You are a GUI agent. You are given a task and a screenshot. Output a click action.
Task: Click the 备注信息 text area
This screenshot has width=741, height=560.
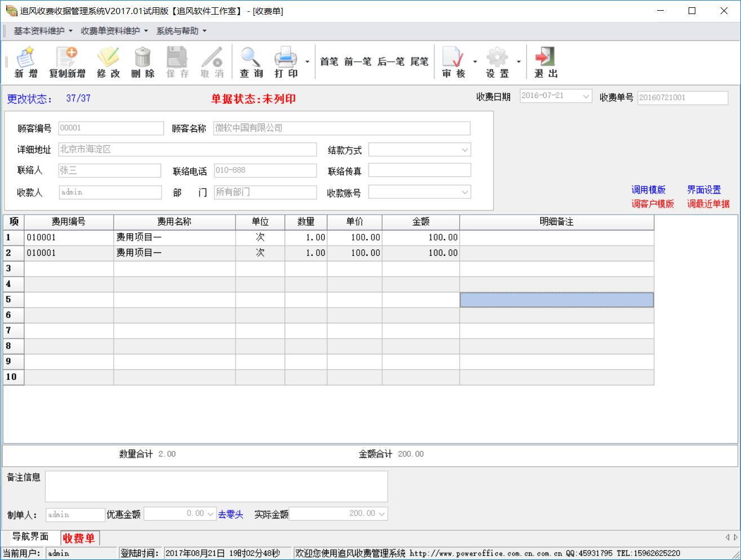point(216,486)
